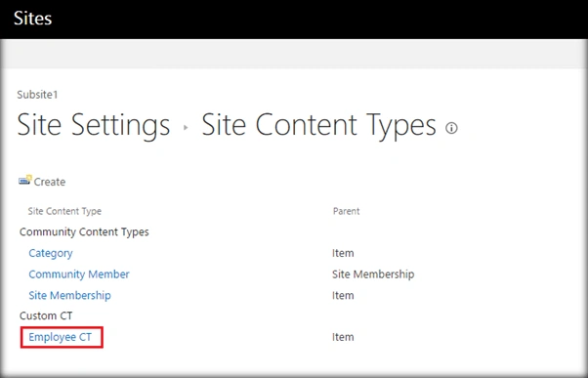Open the Subsite1 site link

[x=37, y=95]
